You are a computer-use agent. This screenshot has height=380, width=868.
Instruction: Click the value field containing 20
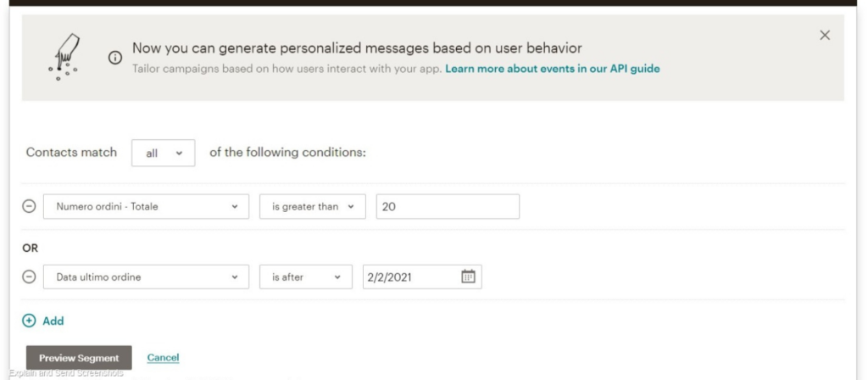[448, 207]
